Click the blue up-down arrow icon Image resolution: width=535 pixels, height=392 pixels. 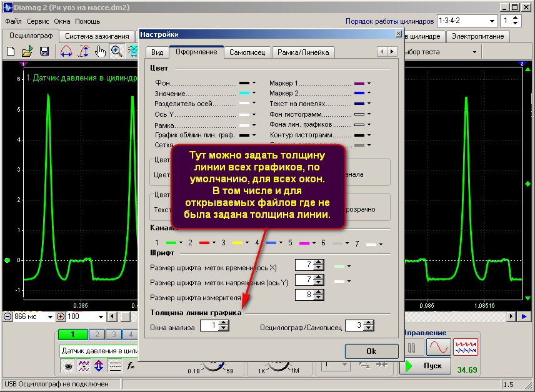[99, 366]
